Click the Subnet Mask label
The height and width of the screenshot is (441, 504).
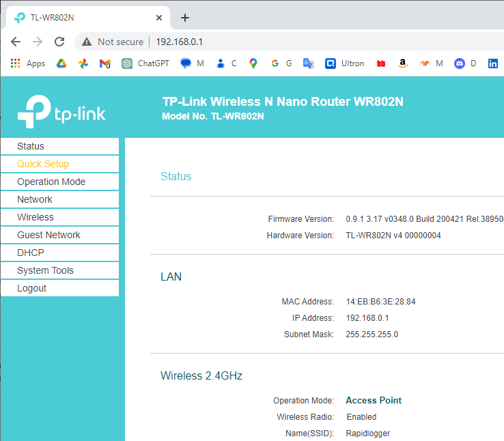pos(309,335)
